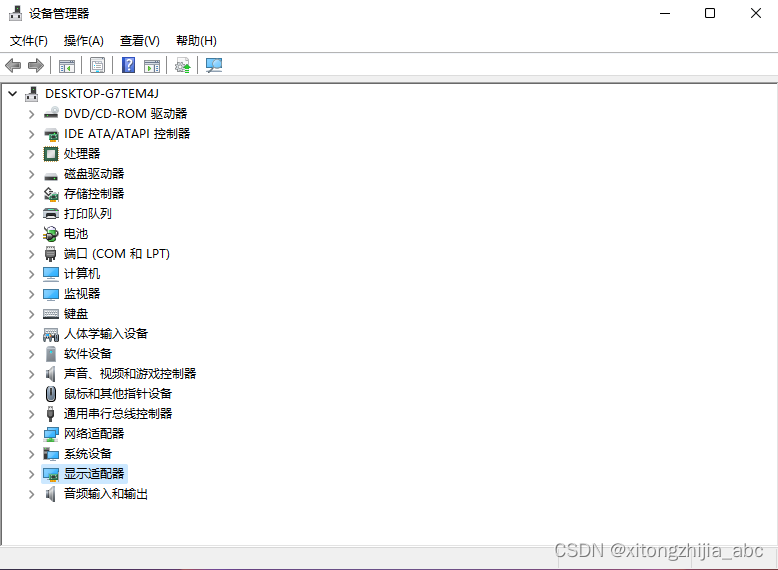Select the DESKTOP-G7TEM4J computer name
The height and width of the screenshot is (570, 778).
102,94
